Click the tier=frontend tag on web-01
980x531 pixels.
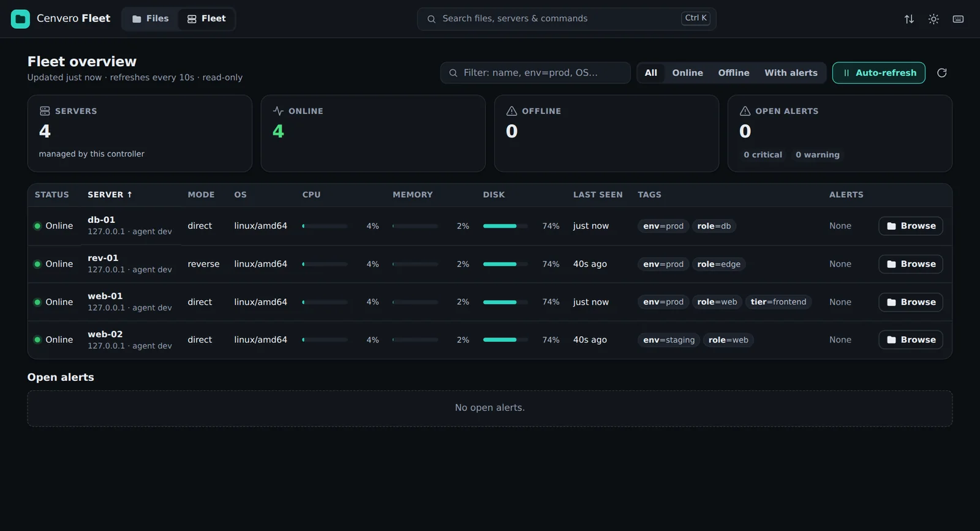[x=778, y=302]
